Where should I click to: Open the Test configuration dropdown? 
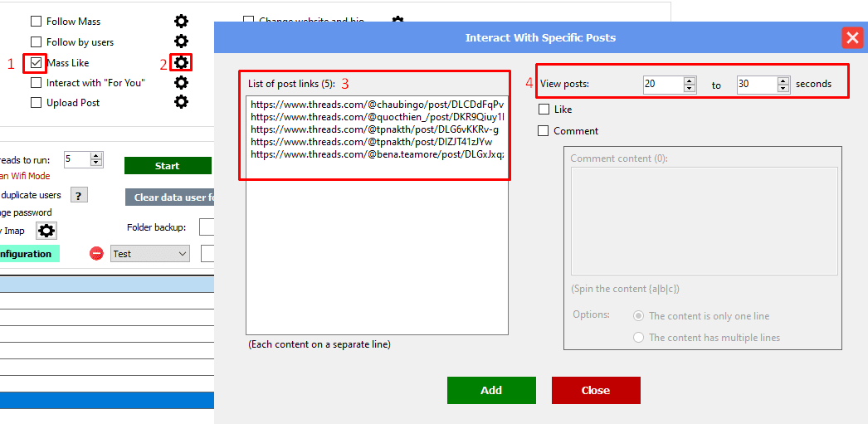click(x=150, y=254)
